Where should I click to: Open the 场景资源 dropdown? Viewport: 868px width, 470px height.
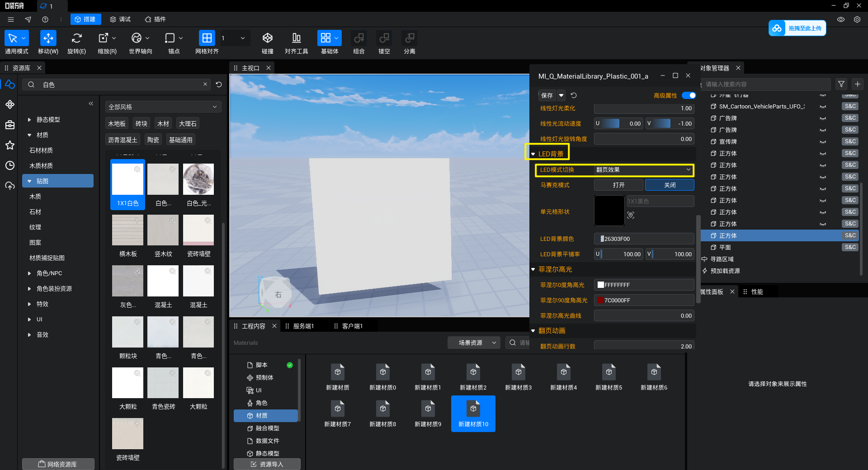473,343
